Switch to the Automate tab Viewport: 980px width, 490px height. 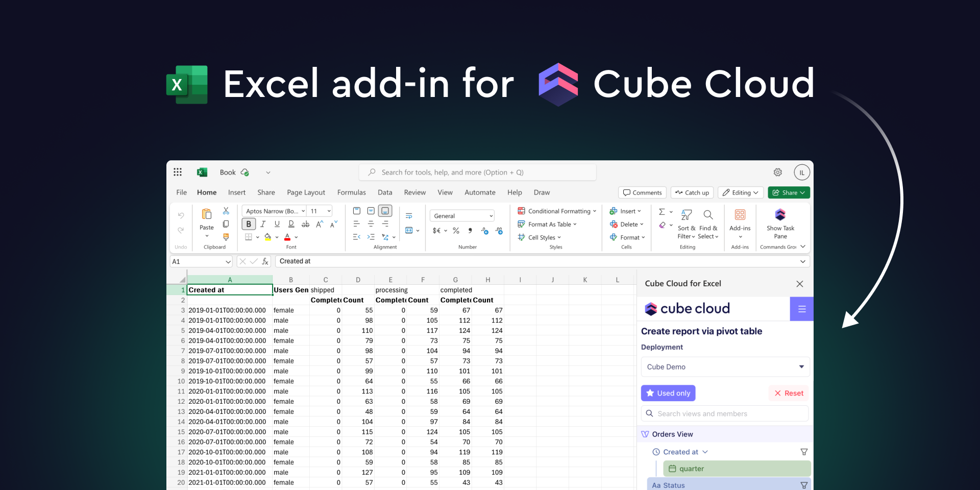(480, 192)
